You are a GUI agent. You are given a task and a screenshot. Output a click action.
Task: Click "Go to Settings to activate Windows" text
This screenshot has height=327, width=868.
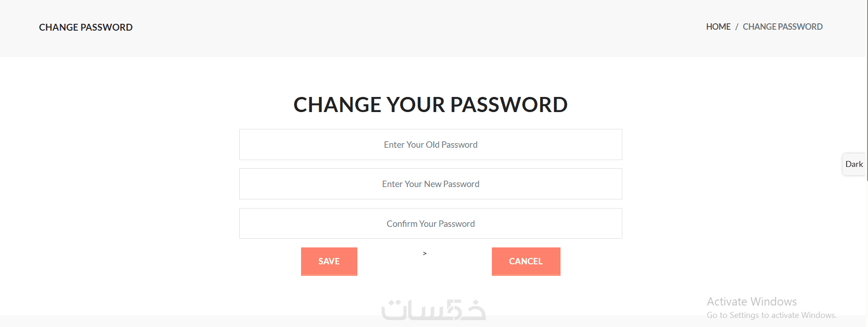coord(771,315)
